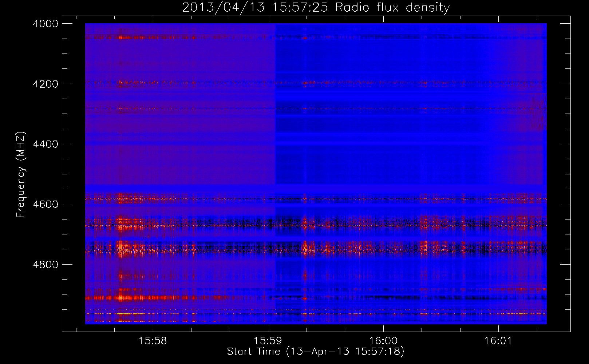The image size is (589, 364).
Task: Select the 4200 frequency axis label
Action: click(x=46, y=84)
